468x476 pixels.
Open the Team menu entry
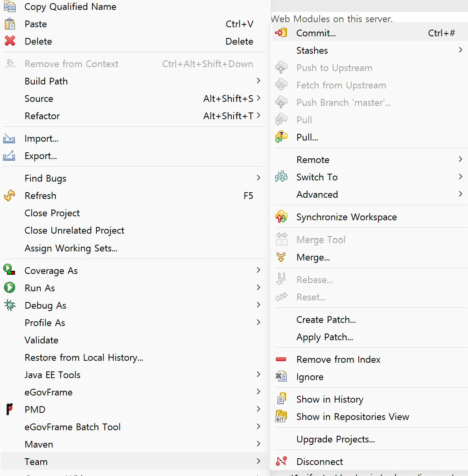(x=134, y=461)
